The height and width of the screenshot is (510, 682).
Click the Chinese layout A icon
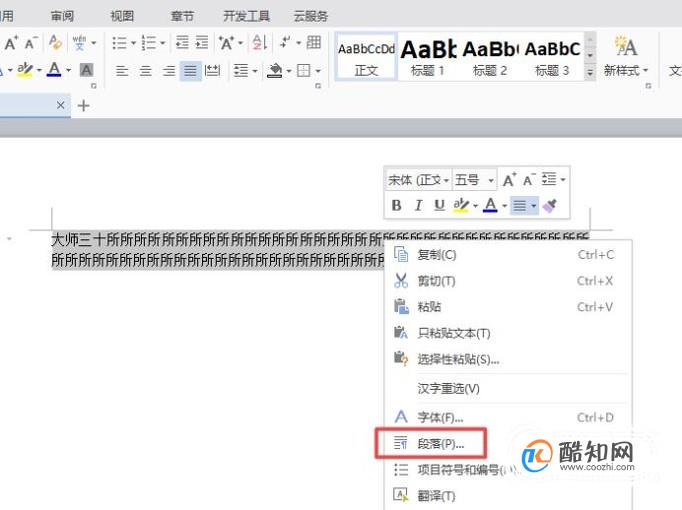click(226, 43)
